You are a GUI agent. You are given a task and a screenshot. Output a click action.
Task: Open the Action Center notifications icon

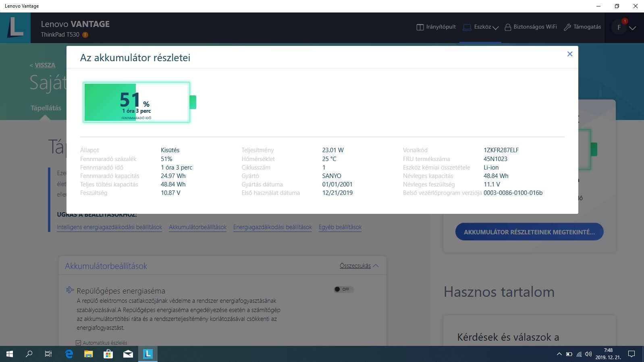point(632,354)
